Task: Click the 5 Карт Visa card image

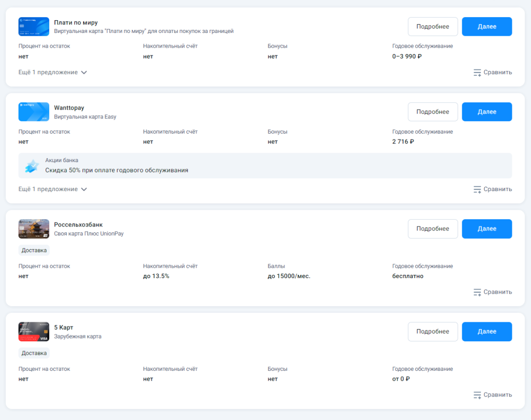Action: tap(33, 332)
